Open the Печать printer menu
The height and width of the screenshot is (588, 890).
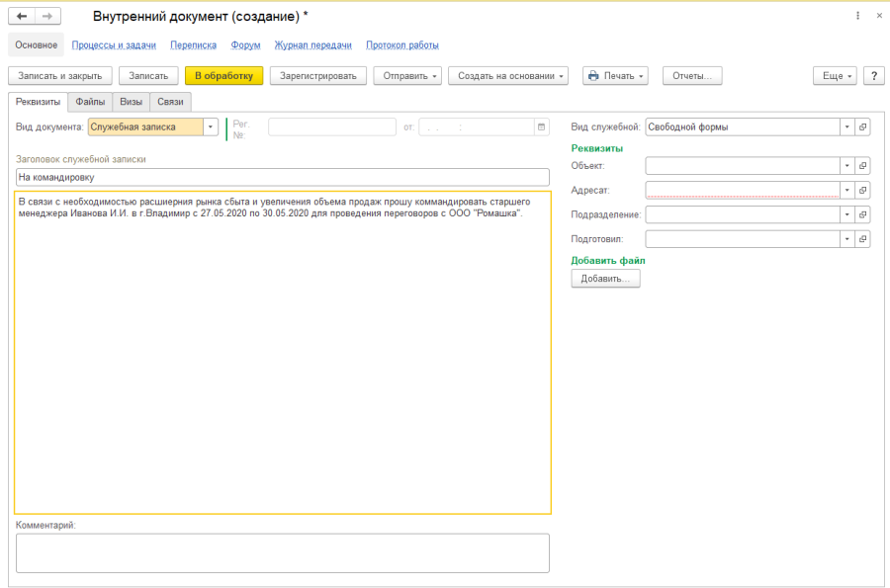click(615, 76)
